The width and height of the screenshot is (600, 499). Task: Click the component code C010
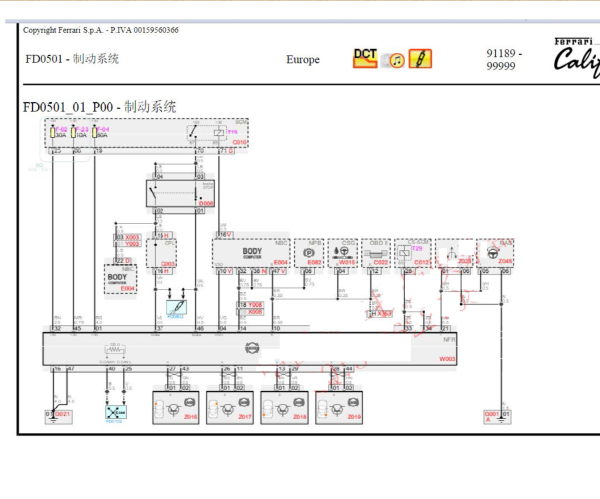click(x=240, y=142)
